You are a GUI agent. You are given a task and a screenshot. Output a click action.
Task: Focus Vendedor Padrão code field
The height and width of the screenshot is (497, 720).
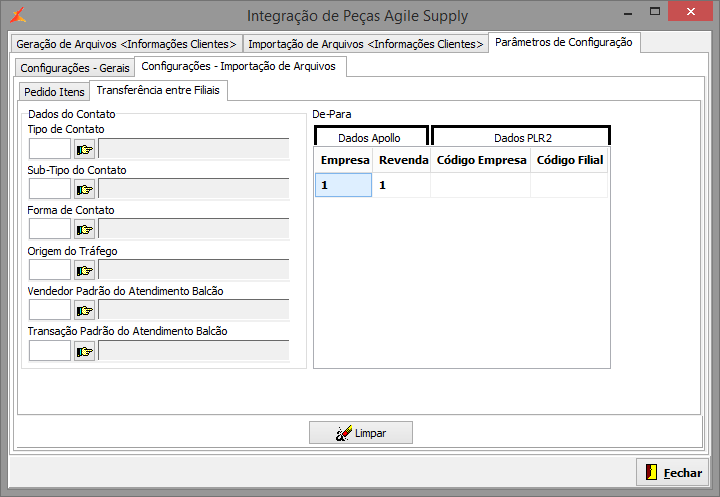click(50, 311)
